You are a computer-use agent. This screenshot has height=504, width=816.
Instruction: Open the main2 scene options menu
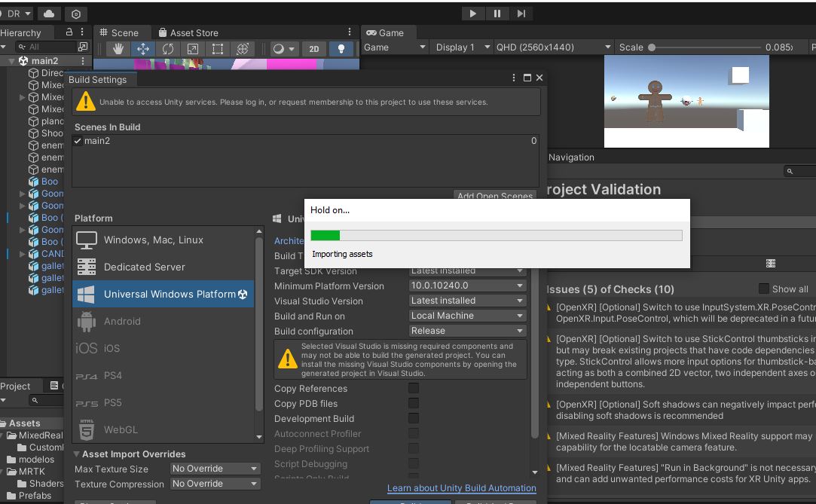83,61
